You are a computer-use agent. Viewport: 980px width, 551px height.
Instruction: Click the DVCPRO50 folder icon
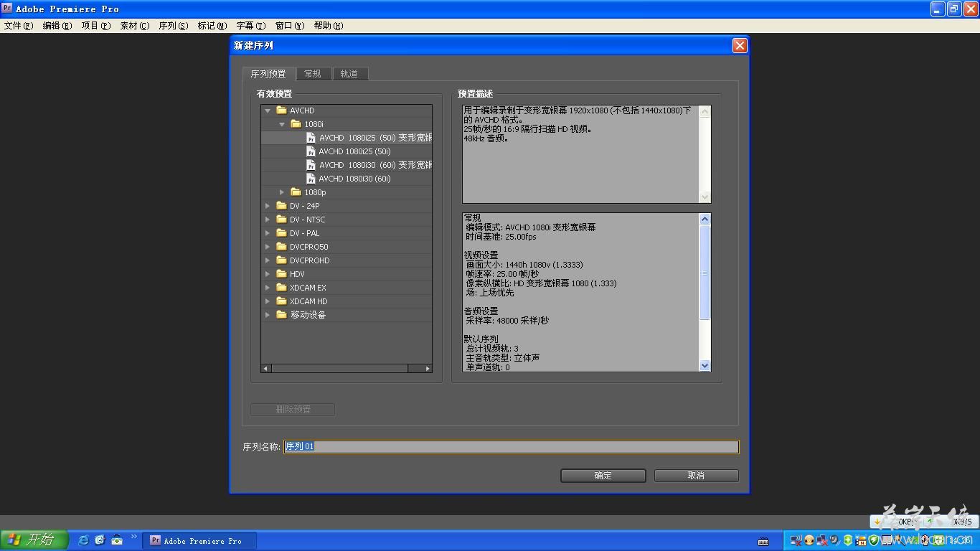[281, 247]
